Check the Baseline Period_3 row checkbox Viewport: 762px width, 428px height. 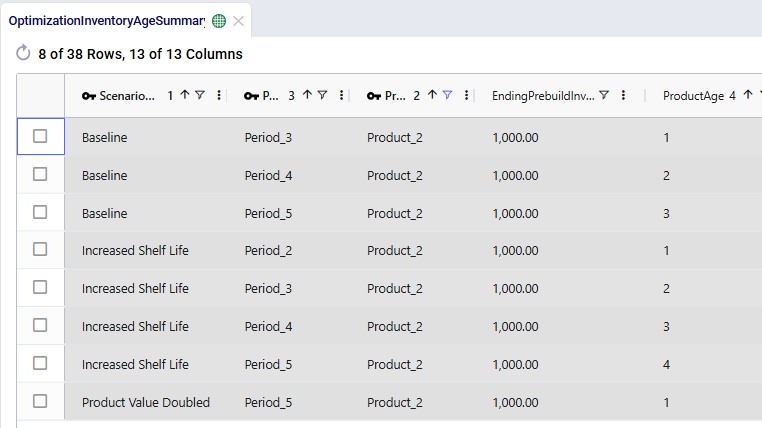click(40, 136)
